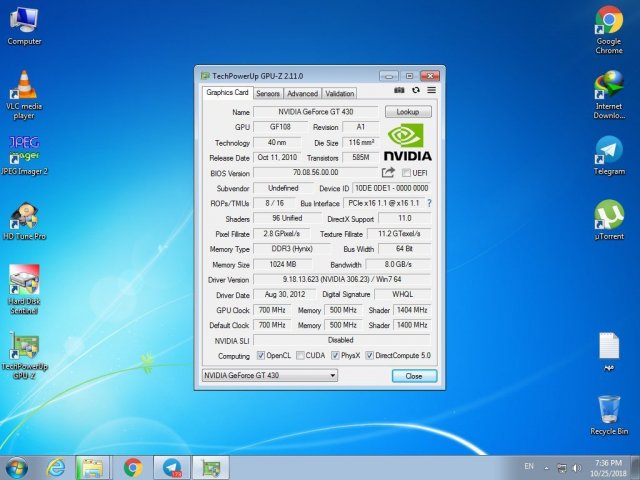
Task: Click the refresh icon in GPU-Z header
Action: pyautogui.click(x=416, y=90)
